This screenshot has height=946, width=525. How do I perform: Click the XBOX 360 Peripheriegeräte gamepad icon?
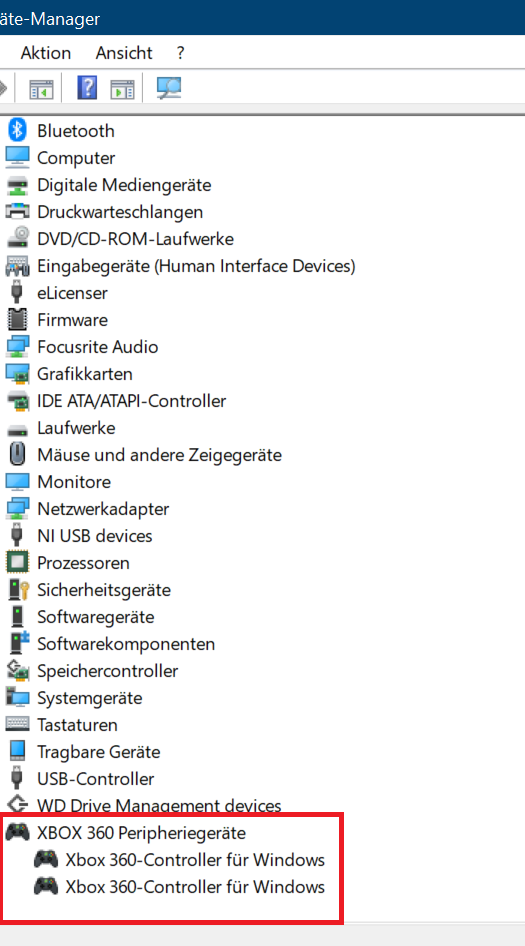[x=18, y=833]
